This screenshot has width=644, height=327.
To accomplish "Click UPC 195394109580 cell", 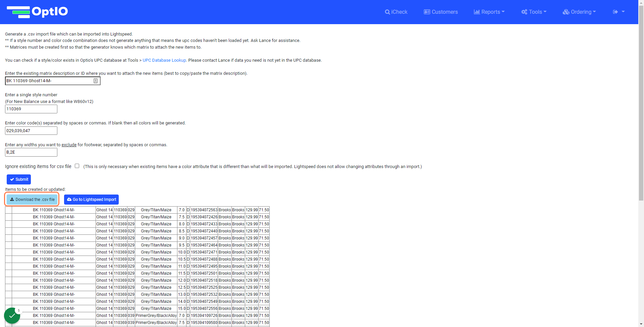I will coord(204,323).
